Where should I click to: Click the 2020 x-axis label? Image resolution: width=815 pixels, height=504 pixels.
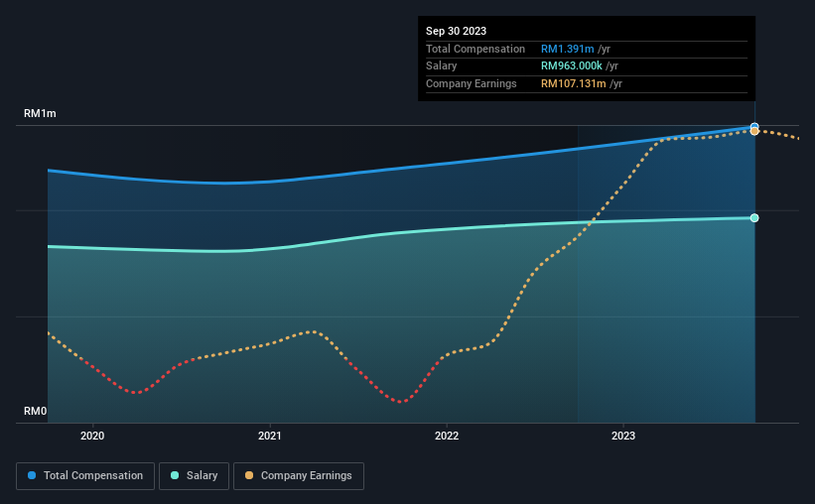pyautogui.click(x=92, y=436)
